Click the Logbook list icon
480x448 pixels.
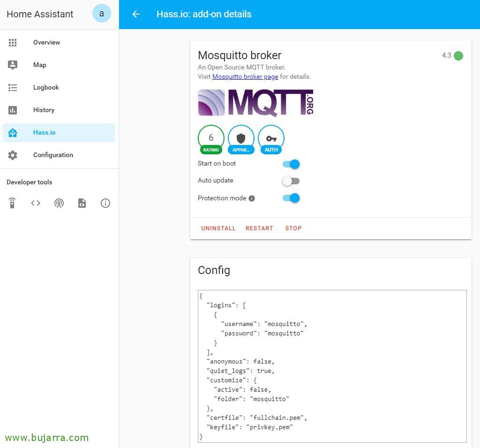pos(13,88)
